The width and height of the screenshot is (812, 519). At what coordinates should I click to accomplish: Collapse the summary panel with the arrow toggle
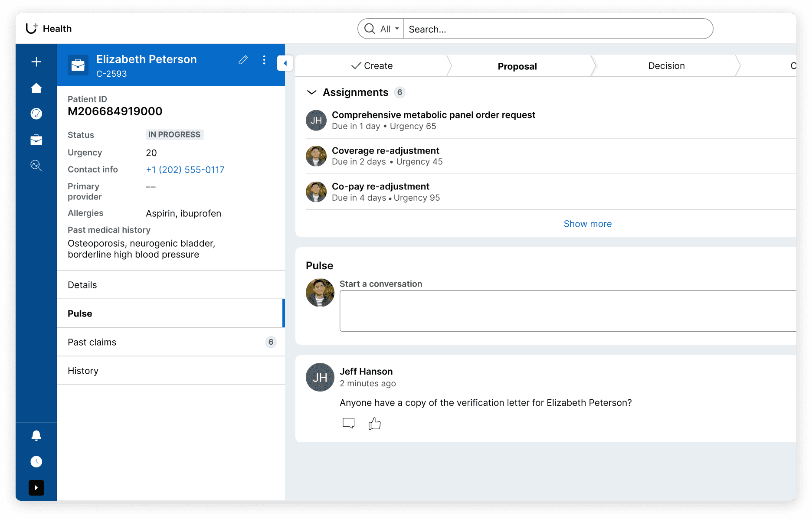tap(285, 63)
